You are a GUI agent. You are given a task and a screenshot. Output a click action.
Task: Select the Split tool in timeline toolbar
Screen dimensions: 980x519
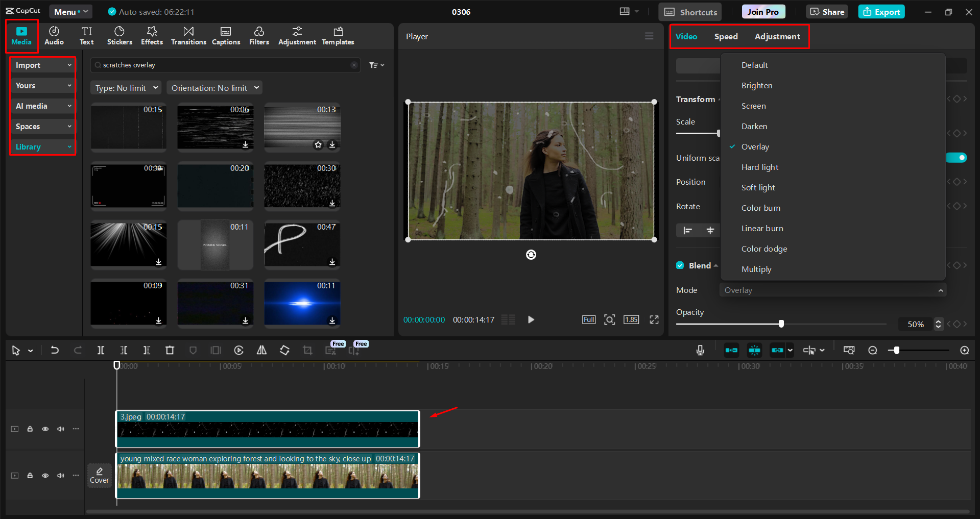pyautogui.click(x=101, y=350)
